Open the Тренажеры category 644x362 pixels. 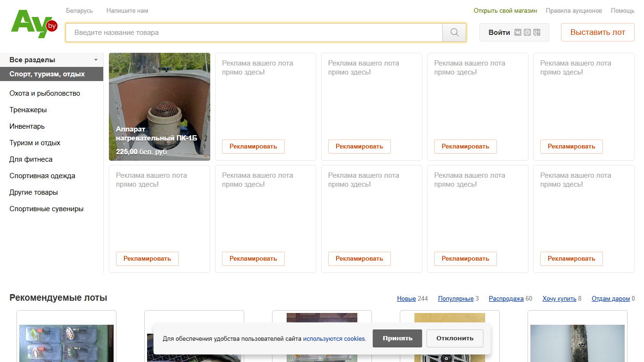tap(28, 110)
